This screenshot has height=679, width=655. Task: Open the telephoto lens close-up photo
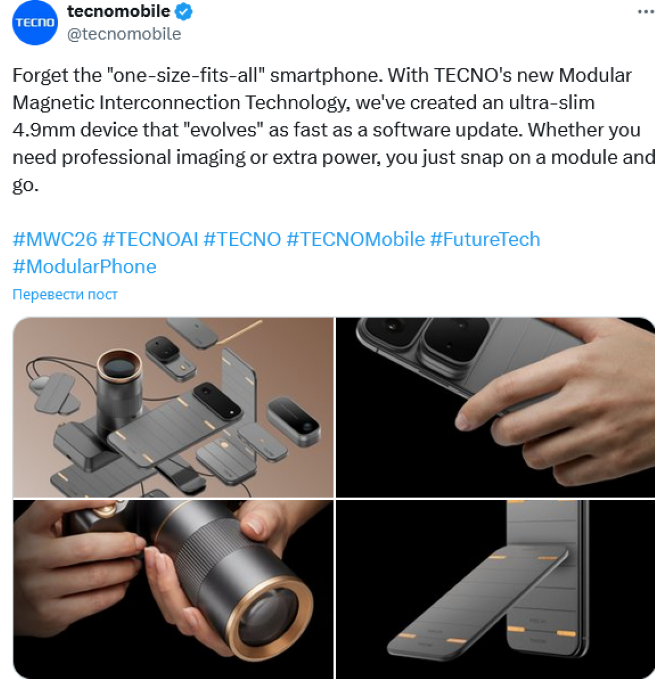pyautogui.click(x=173, y=589)
